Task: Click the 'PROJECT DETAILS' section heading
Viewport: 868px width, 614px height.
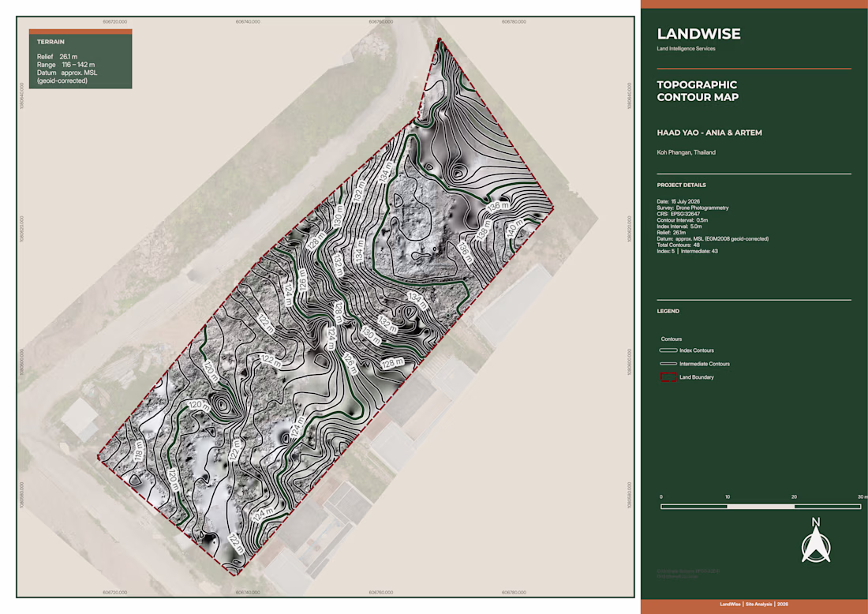Action: tap(682, 185)
